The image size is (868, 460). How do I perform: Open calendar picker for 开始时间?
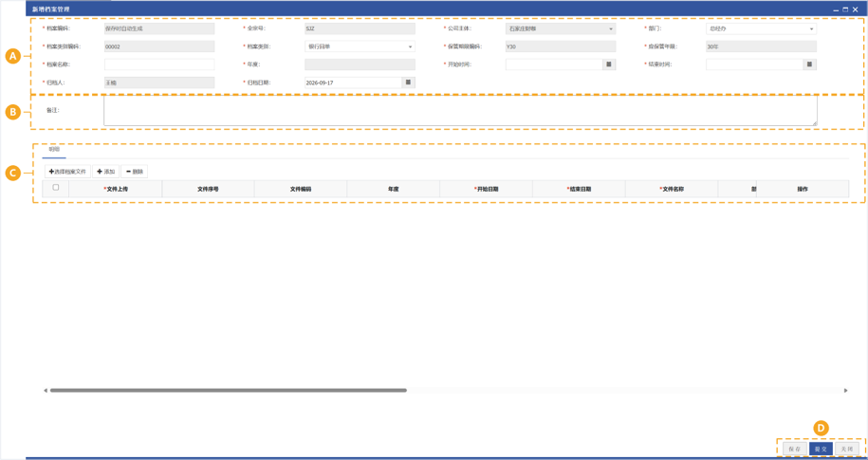(x=609, y=64)
